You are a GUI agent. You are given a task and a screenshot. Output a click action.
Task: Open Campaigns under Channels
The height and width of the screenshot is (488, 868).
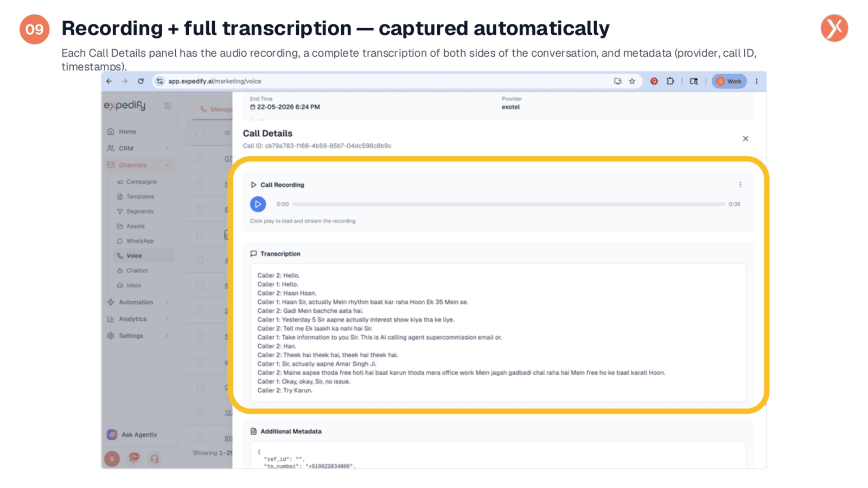tap(141, 182)
